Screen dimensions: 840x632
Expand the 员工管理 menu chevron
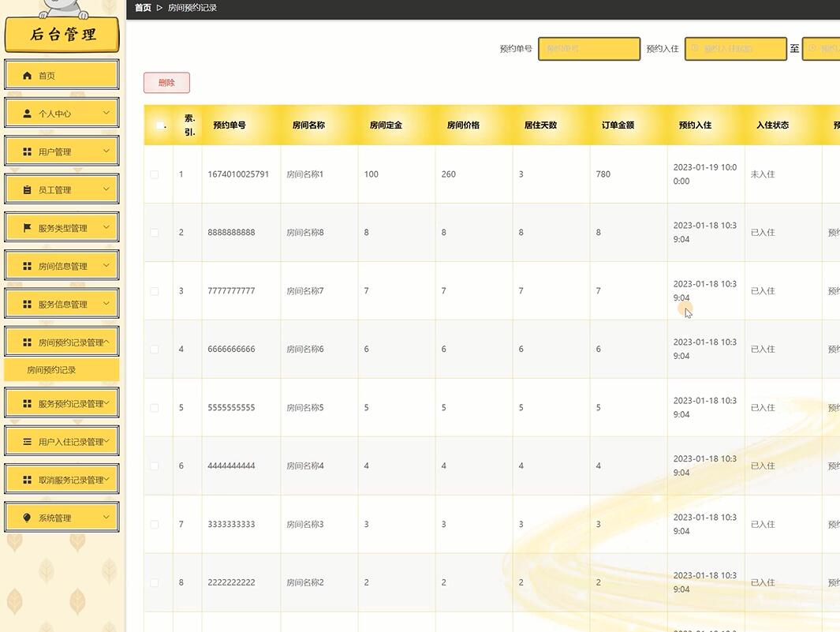[x=106, y=189]
